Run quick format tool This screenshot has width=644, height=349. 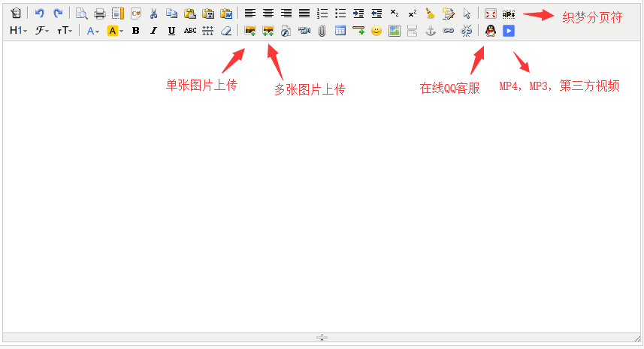pos(449,14)
